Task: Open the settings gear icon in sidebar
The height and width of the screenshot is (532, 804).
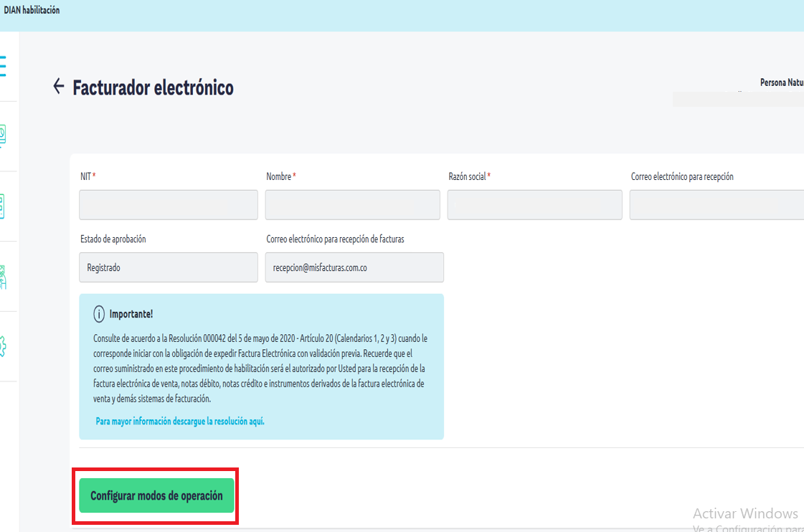Action: pyautogui.click(x=3, y=347)
